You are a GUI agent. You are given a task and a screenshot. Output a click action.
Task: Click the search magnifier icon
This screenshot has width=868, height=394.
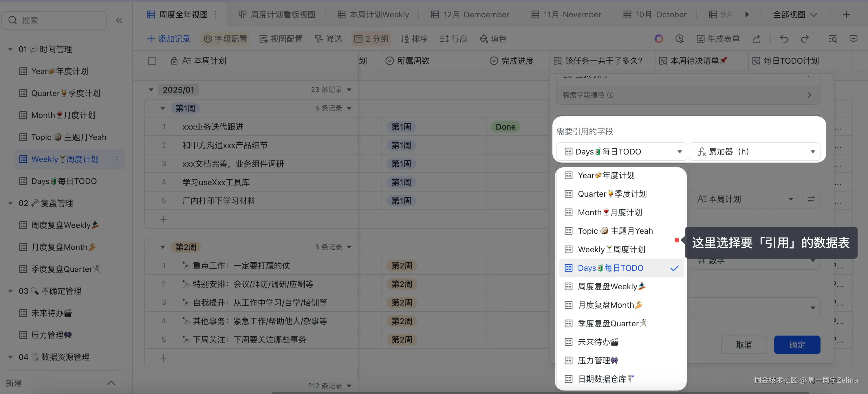[x=12, y=20]
